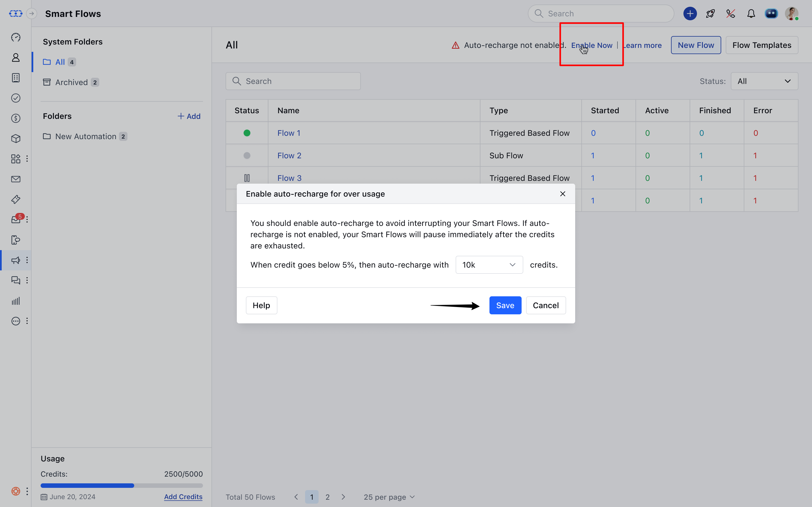Open the mail envelope icon in sidebar
812x507 pixels.
pyautogui.click(x=16, y=179)
